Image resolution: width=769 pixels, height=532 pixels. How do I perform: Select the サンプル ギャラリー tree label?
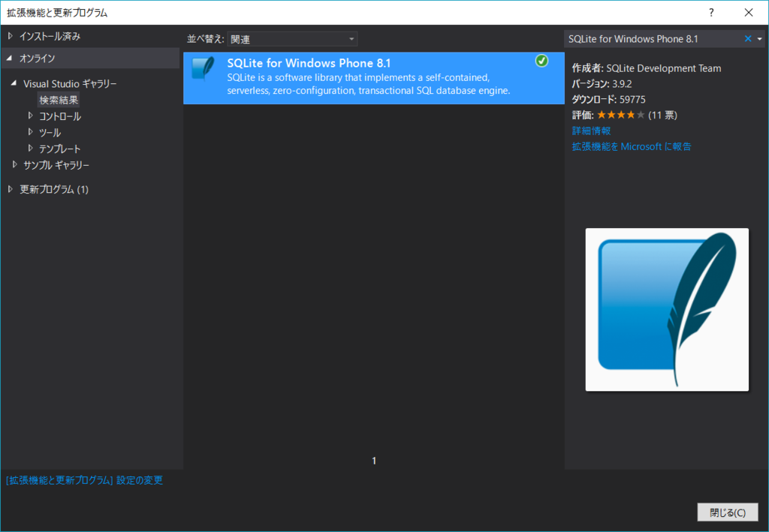[x=56, y=165]
